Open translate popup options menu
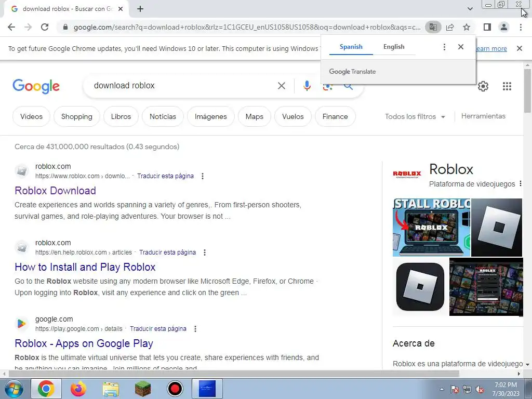The height and width of the screenshot is (399, 532). [444, 47]
